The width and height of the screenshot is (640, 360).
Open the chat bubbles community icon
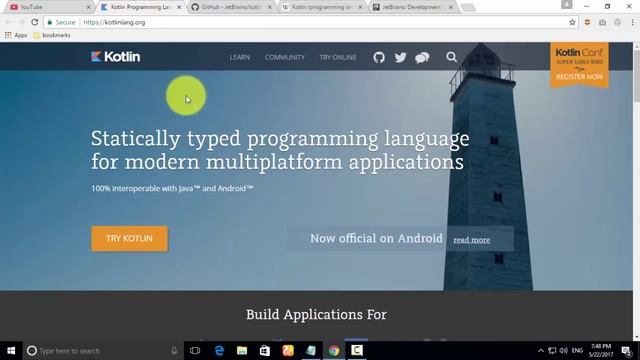(x=422, y=58)
